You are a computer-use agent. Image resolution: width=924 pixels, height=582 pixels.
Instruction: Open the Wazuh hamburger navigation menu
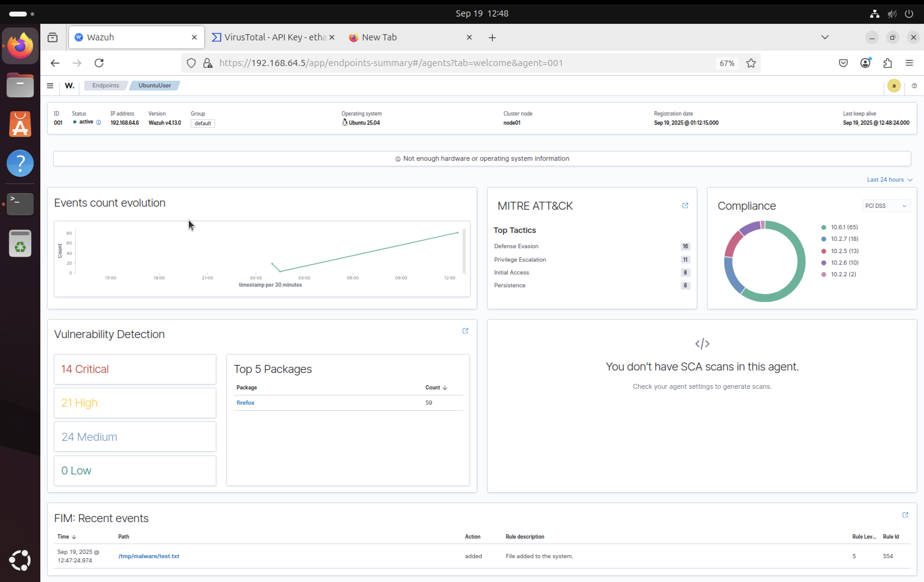[x=50, y=86]
